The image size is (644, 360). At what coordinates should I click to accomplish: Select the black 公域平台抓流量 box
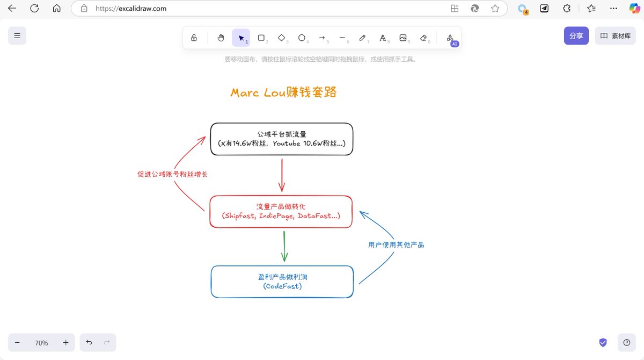[x=282, y=139]
